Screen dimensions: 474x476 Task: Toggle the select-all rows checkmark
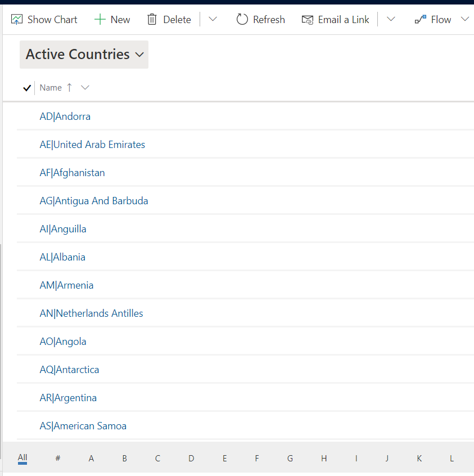[26, 88]
